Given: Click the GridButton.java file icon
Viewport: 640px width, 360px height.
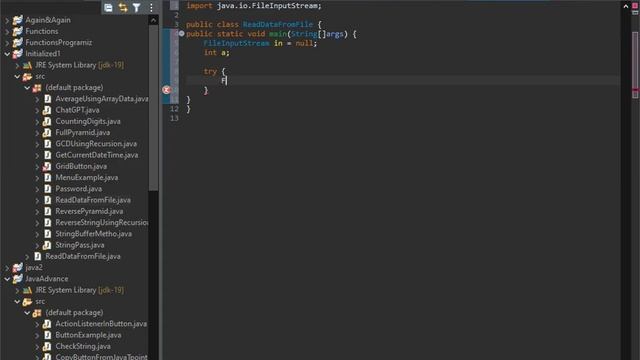Looking at the screenshot, I should click(x=47, y=167).
